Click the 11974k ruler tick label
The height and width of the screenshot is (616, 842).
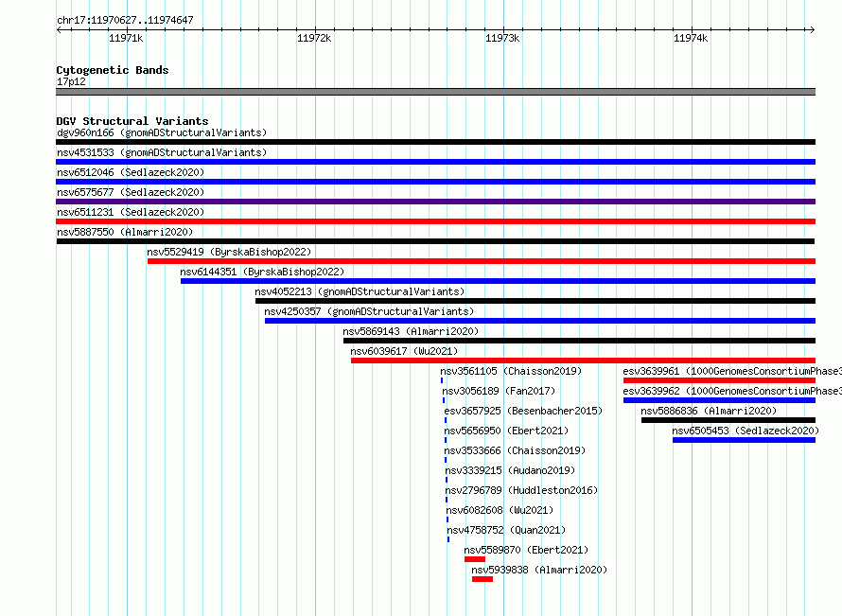(x=691, y=38)
